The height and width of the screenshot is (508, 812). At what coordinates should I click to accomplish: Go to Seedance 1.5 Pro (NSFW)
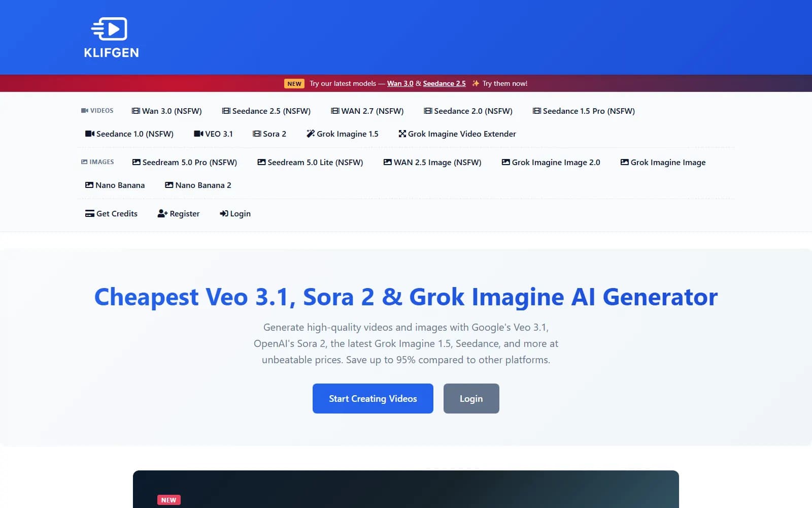(584, 111)
